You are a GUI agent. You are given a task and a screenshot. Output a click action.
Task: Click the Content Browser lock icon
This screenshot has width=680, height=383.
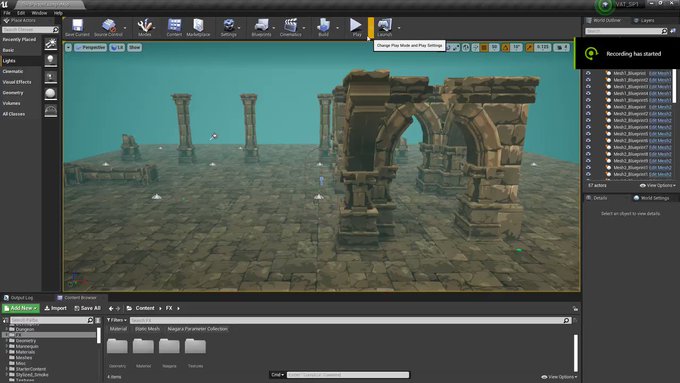coord(575,309)
